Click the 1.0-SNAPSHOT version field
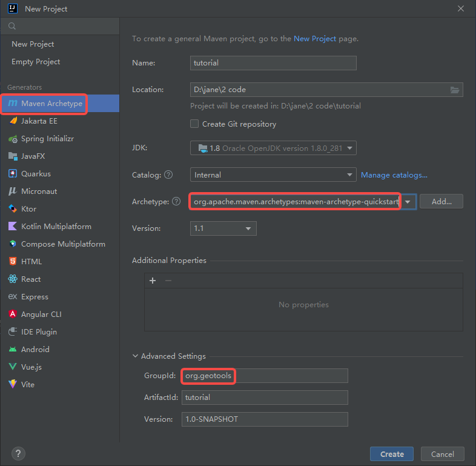Screen dimensions: 476x466 [265, 419]
